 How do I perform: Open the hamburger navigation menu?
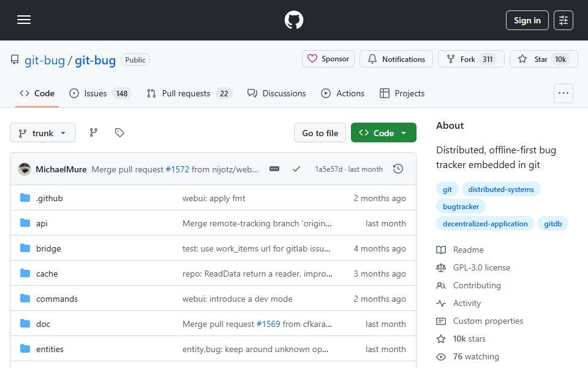(24, 20)
